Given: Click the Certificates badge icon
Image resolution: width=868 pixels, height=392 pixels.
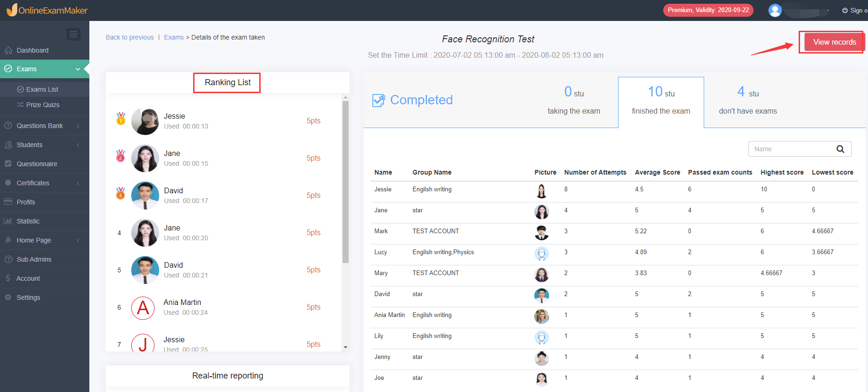Looking at the screenshot, I should pos(8,183).
